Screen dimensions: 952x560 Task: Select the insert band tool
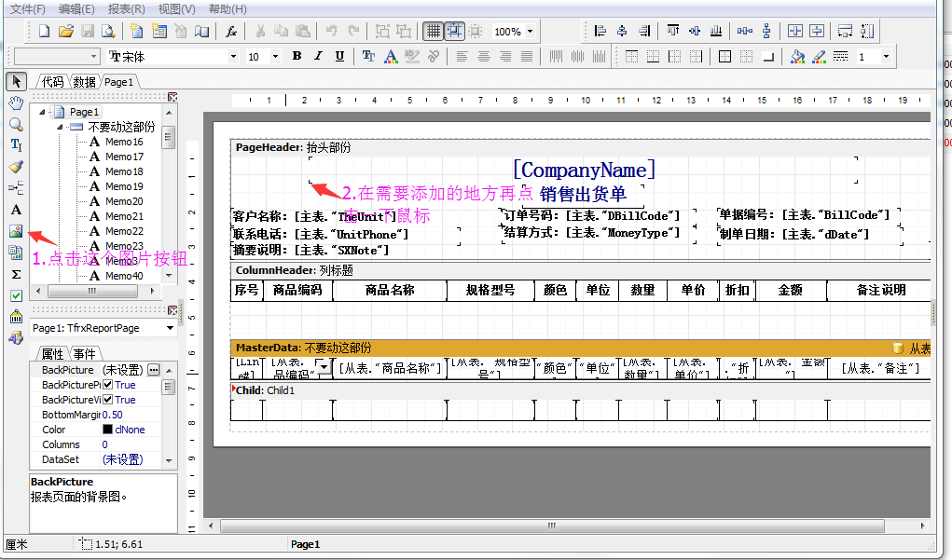click(x=16, y=187)
